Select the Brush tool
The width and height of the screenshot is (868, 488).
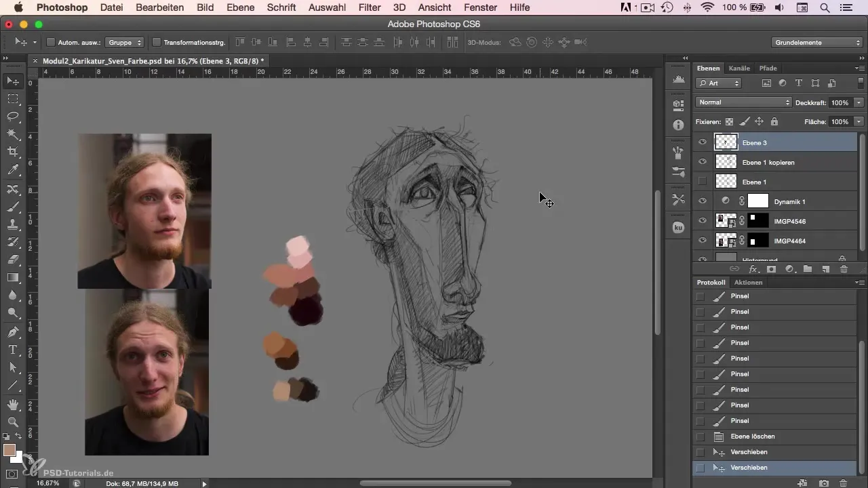pyautogui.click(x=13, y=207)
